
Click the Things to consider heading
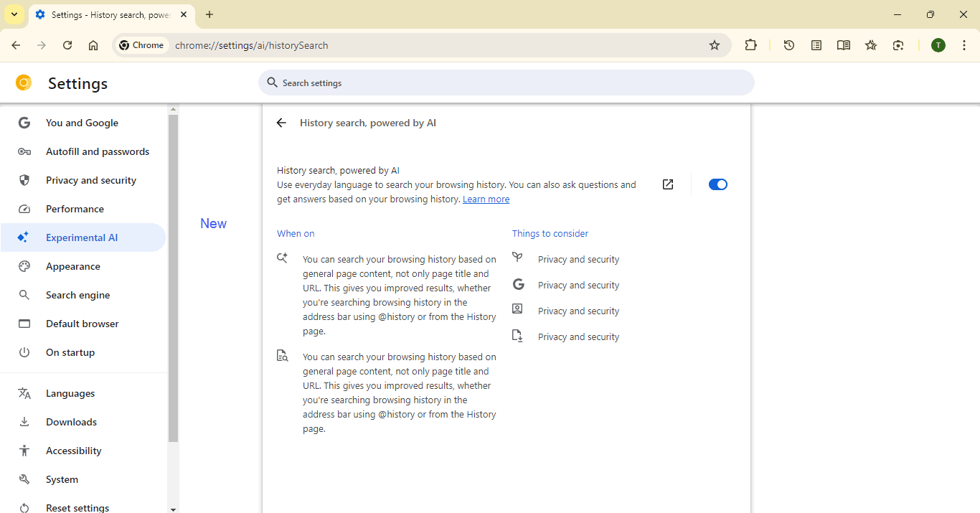[x=550, y=233]
